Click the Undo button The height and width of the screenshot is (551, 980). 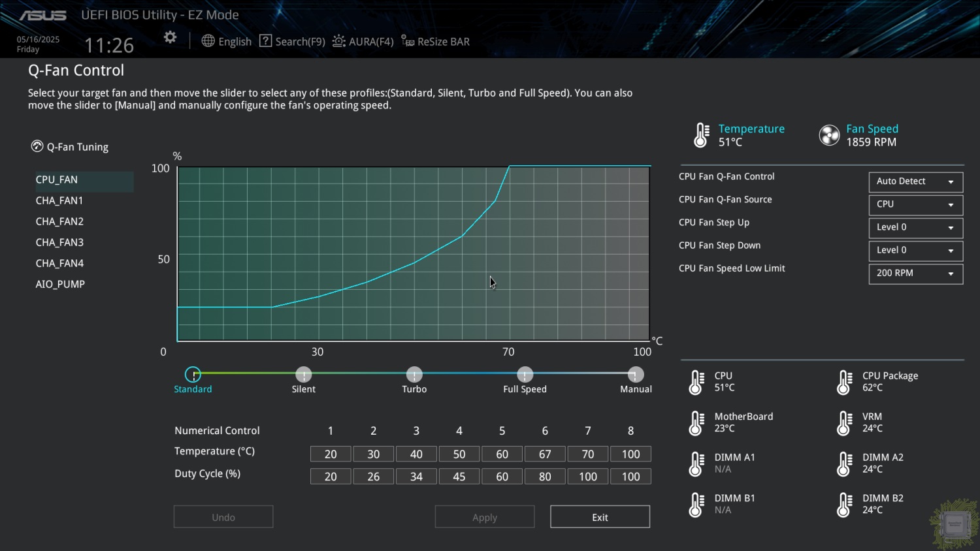coord(223,517)
